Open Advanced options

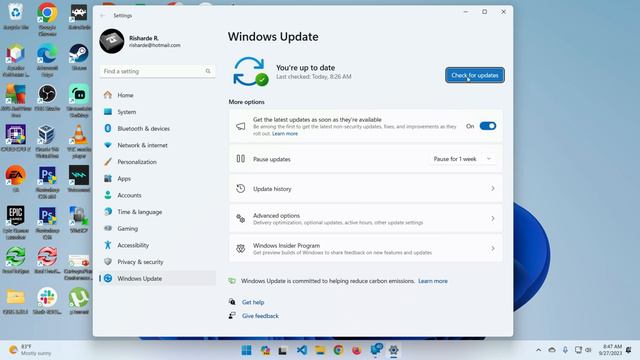pyautogui.click(x=366, y=219)
